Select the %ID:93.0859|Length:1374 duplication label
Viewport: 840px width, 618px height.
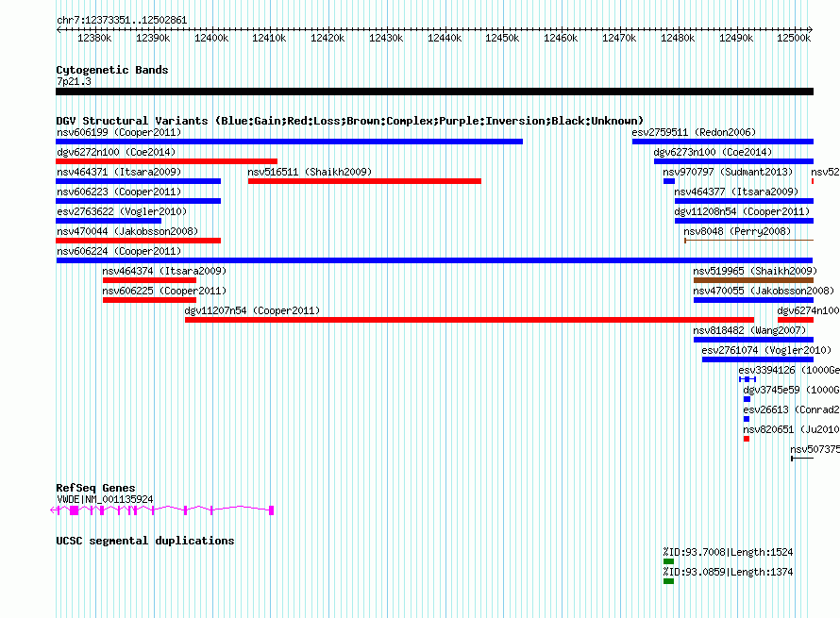pyautogui.click(x=728, y=572)
